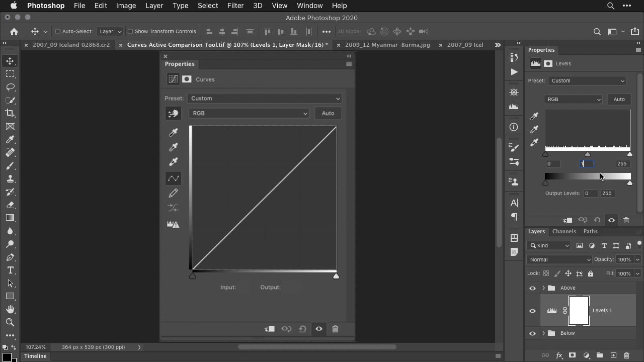Viewport: 644px width, 362px height.
Task: Select the Eraser tool
Action: pyautogui.click(x=10, y=205)
